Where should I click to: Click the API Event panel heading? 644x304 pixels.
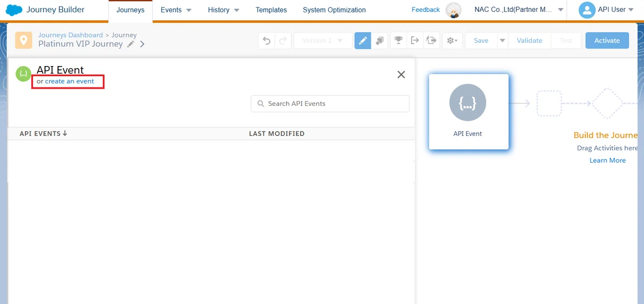click(60, 70)
